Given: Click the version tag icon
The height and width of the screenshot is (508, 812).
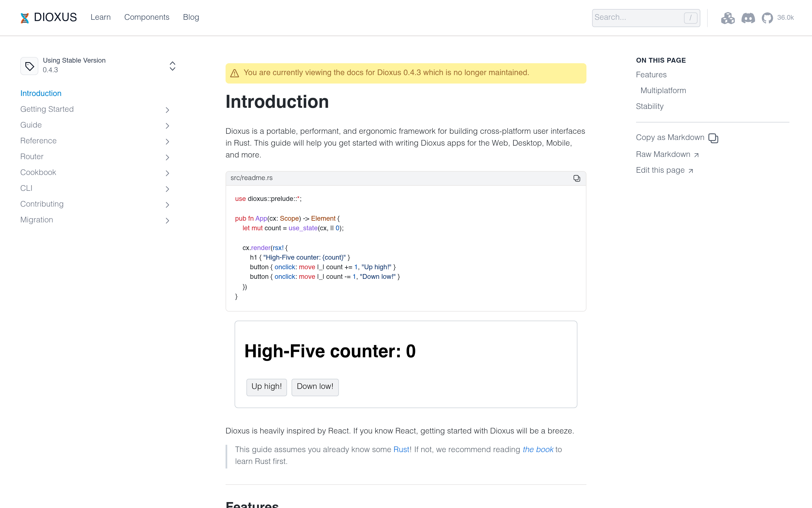Looking at the screenshot, I should pos(30,66).
